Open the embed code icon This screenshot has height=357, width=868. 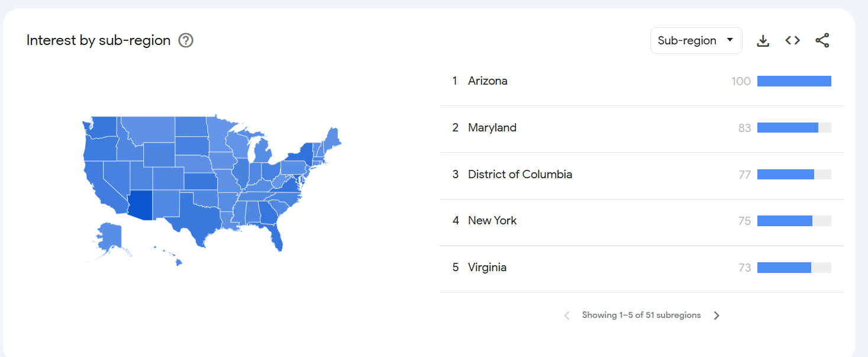pos(793,40)
